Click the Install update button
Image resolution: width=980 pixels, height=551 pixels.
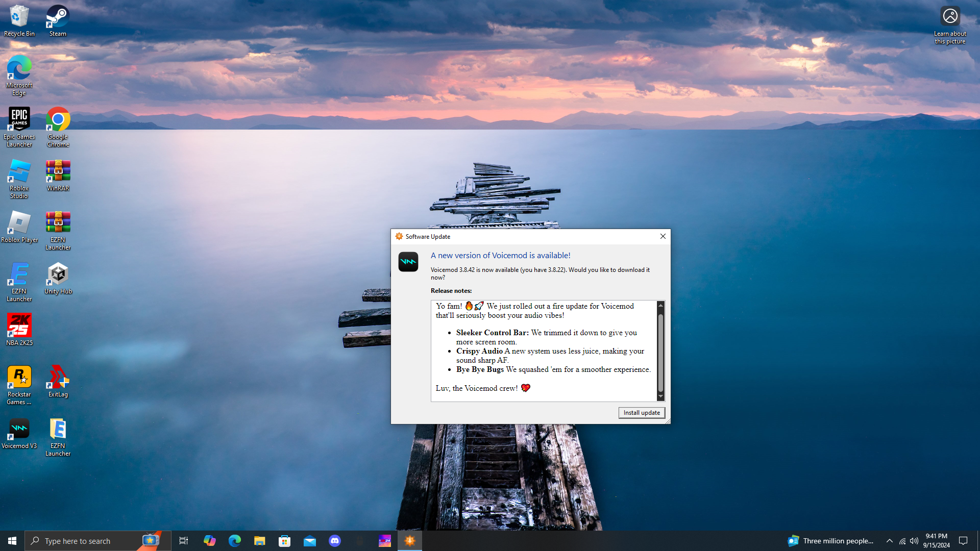point(641,413)
